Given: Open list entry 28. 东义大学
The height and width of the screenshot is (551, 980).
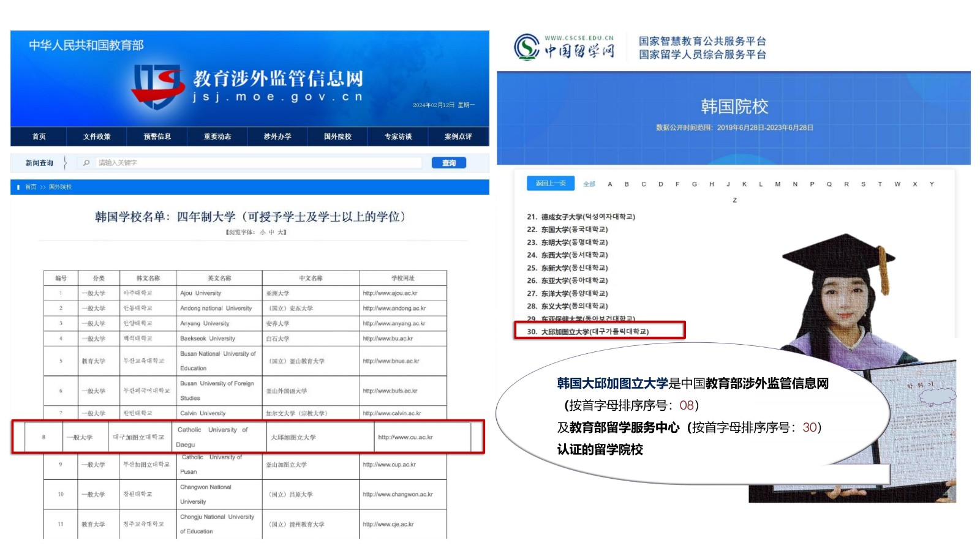Looking at the screenshot, I should point(568,306).
